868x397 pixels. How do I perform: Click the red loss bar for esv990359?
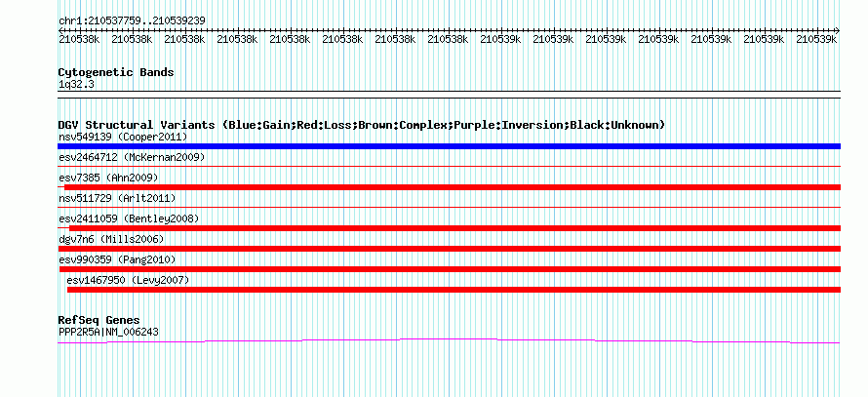click(450, 269)
